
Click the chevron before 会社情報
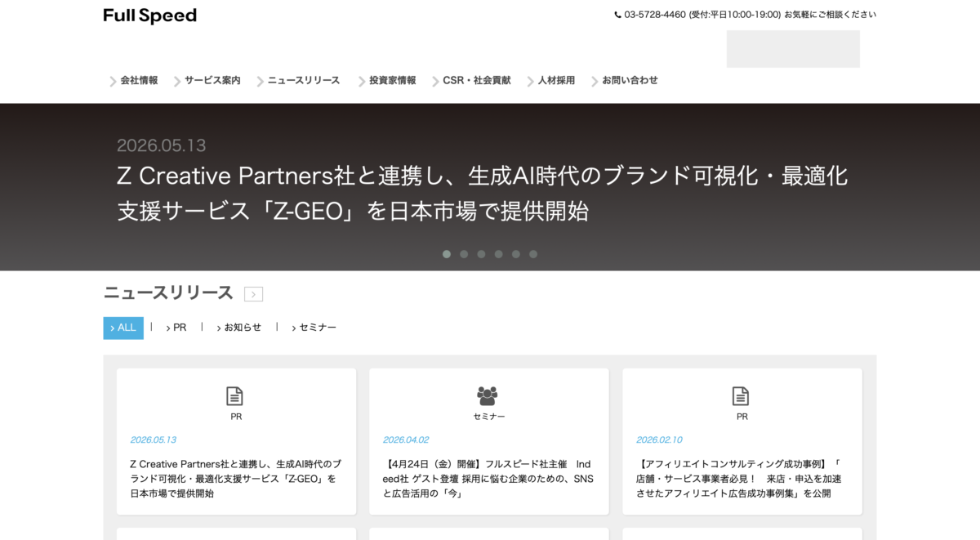coord(113,81)
